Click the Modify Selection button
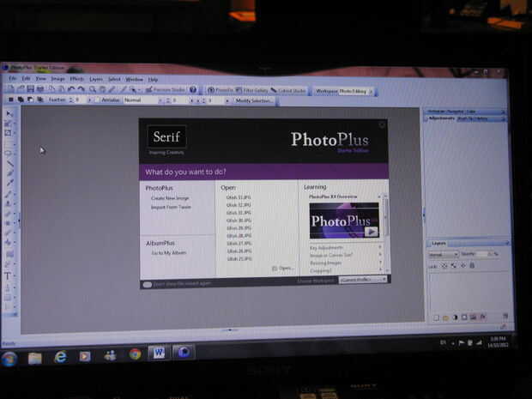 [x=254, y=100]
